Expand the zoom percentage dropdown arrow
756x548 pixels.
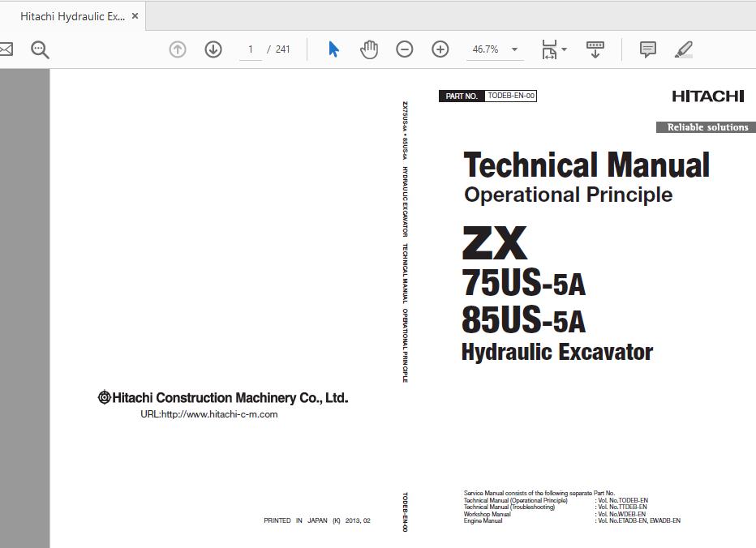click(514, 49)
